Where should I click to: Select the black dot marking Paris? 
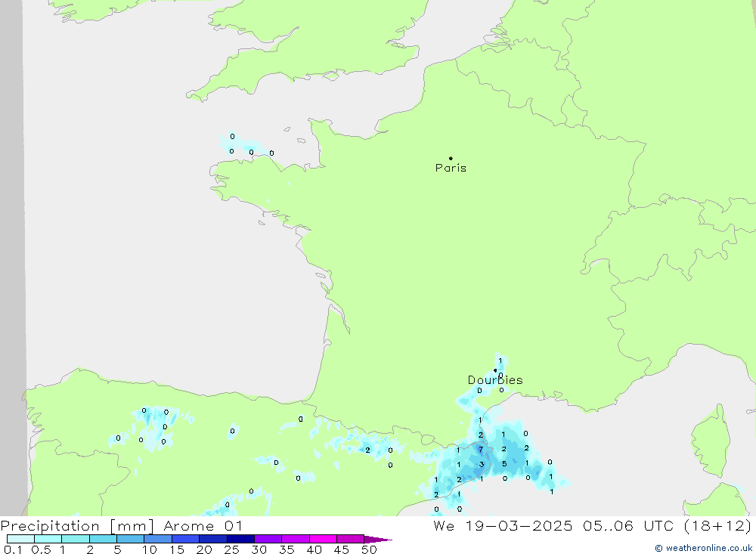451,158
